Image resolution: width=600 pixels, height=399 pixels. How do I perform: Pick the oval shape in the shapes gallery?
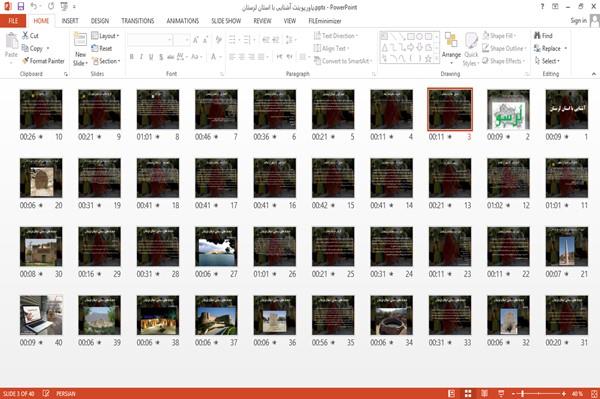[419, 36]
